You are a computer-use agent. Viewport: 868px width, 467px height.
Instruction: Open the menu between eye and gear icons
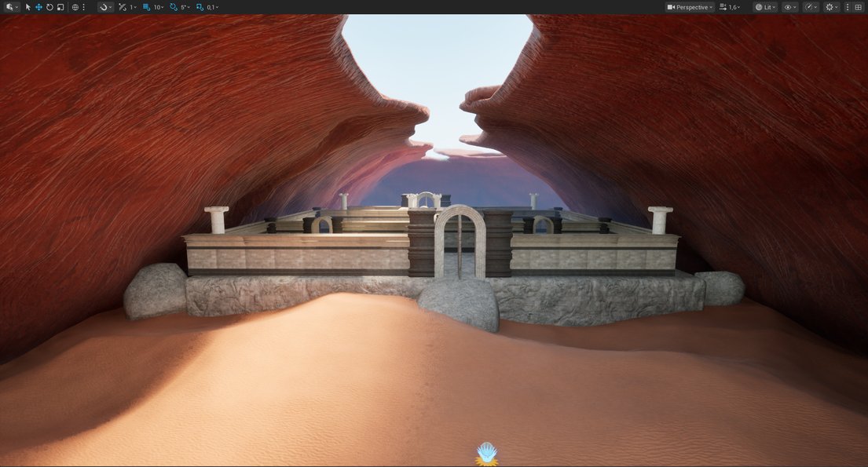811,7
